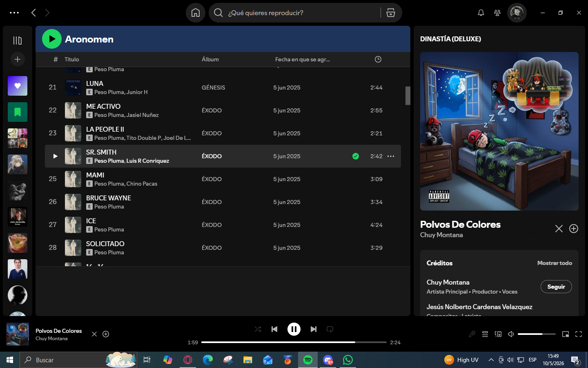
Task: Open the green bookmark saved episodes item
Action: [18, 112]
